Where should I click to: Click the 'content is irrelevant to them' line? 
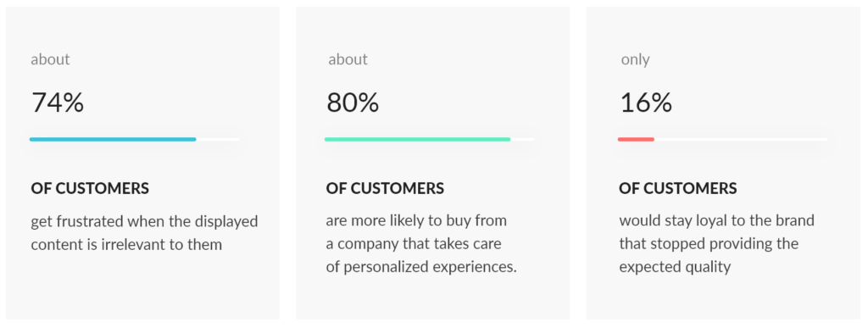tap(126, 244)
